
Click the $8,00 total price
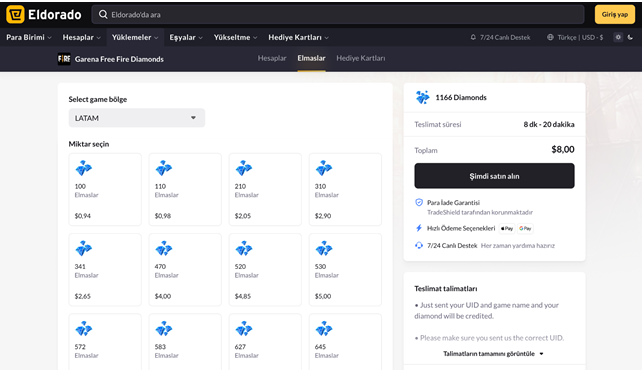(563, 149)
